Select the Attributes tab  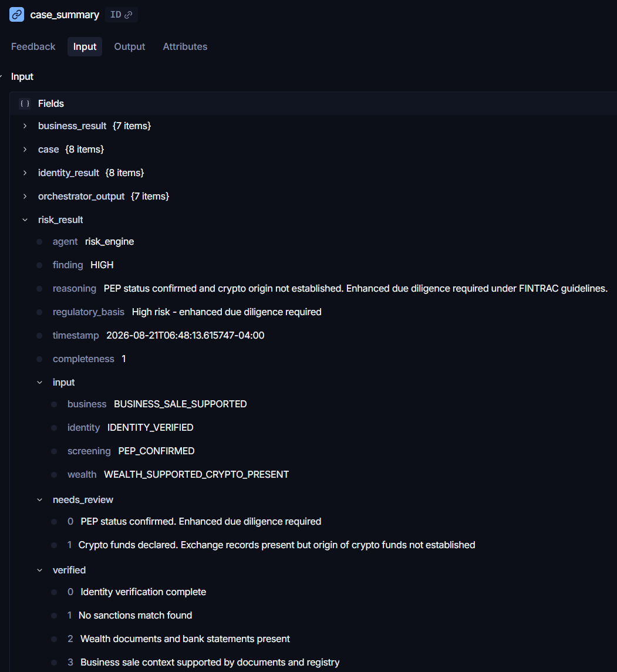185,47
